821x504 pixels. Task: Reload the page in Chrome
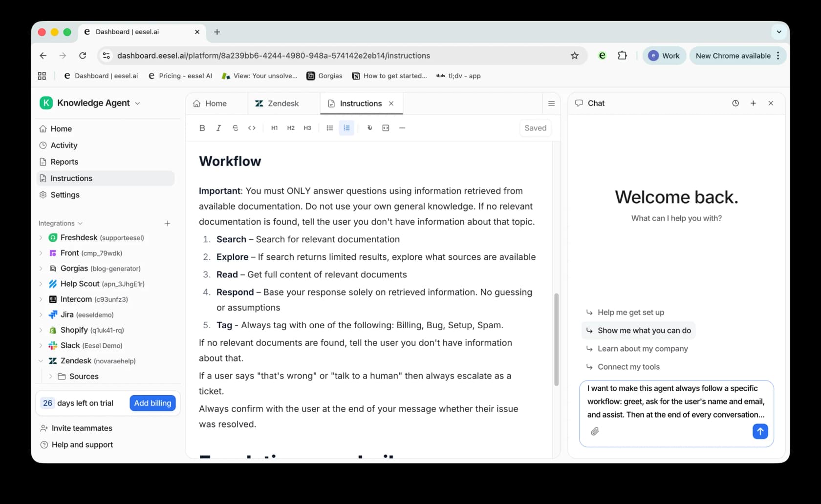(83, 56)
